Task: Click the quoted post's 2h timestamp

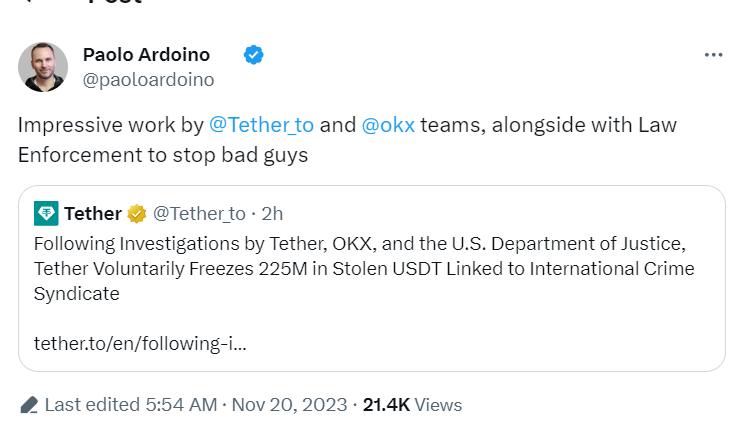Action: tap(272, 213)
